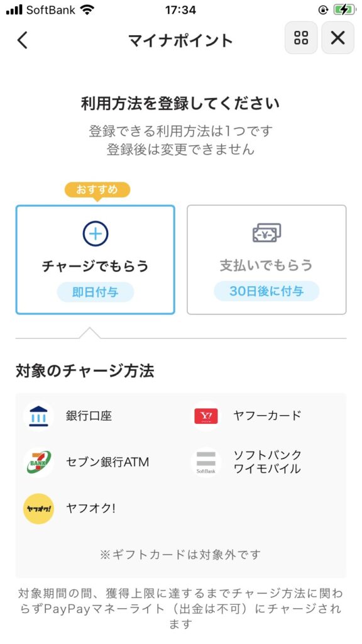362x644 pixels.
Task: Select ヤフーカード charge method label
Action: point(267,416)
